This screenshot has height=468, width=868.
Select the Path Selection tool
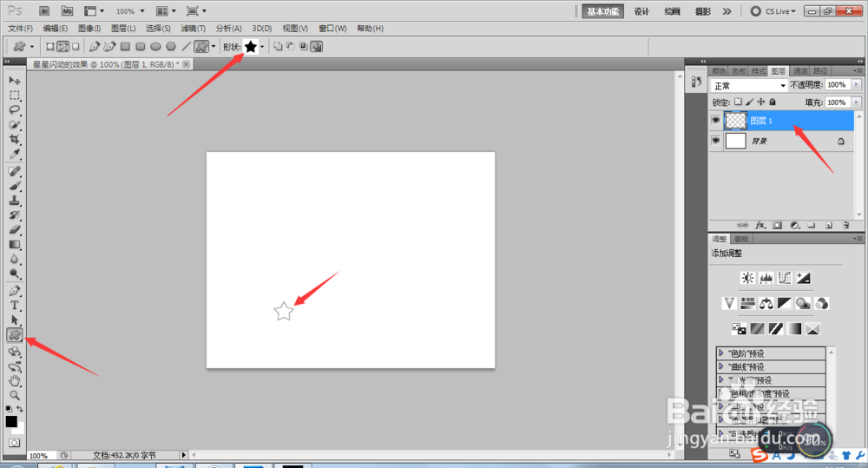[x=15, y=320]
